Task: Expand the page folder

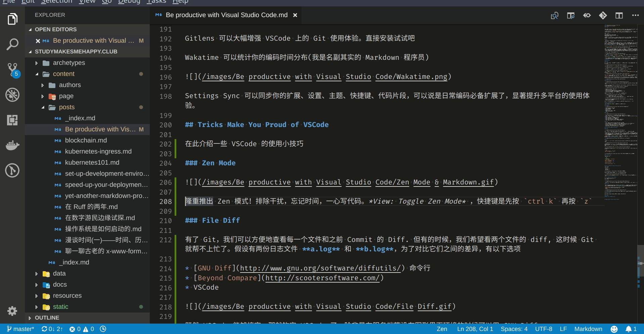Action: pos(87,96)
